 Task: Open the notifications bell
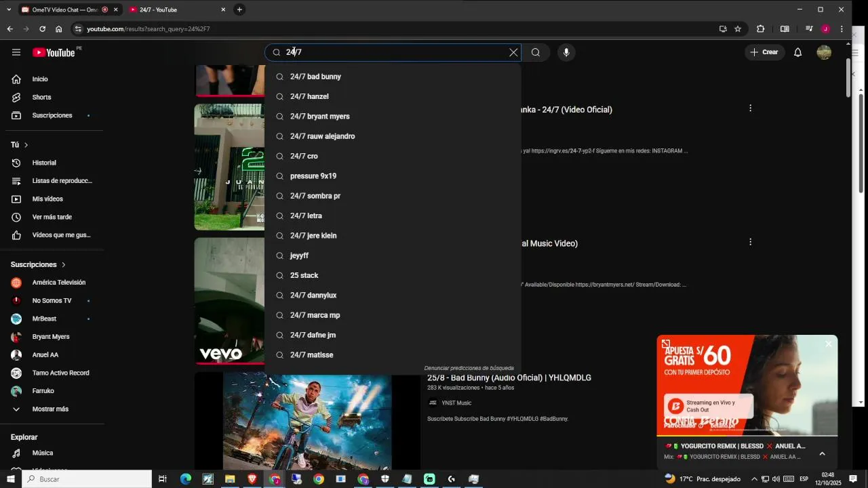[x=797, y=52]
